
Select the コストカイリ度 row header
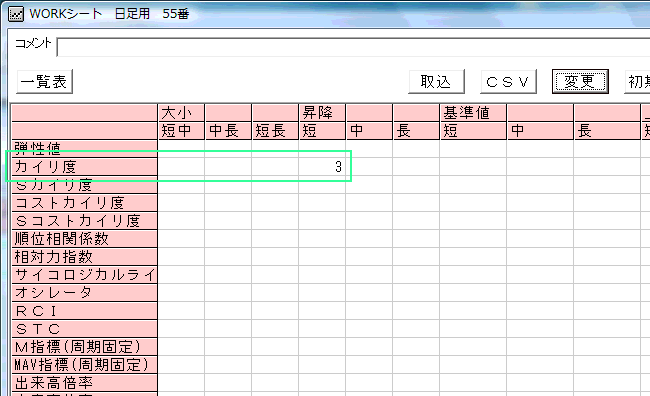(85, 203)
